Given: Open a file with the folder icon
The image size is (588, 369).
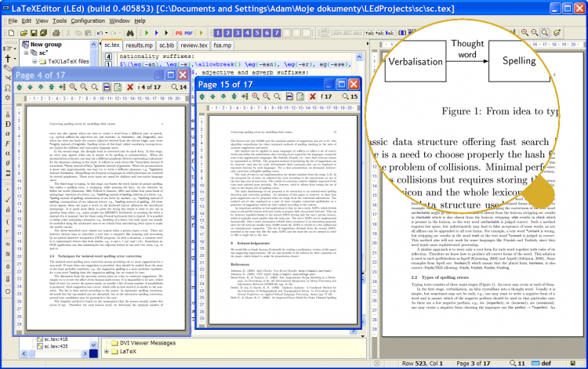Looking at the screenshot, I should [24, 33].
